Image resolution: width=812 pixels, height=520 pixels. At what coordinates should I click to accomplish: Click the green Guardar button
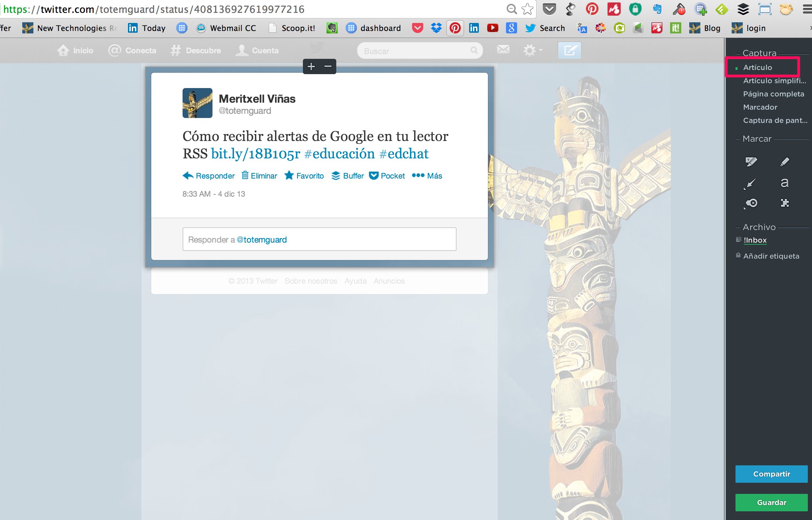[x=771, y=503]
